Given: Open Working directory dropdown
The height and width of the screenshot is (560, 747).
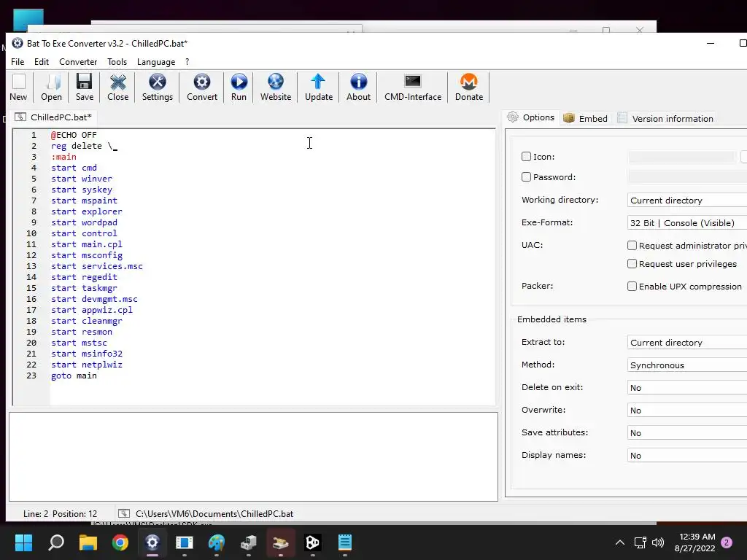Looking at the screenshot, I should click(687, 200).
